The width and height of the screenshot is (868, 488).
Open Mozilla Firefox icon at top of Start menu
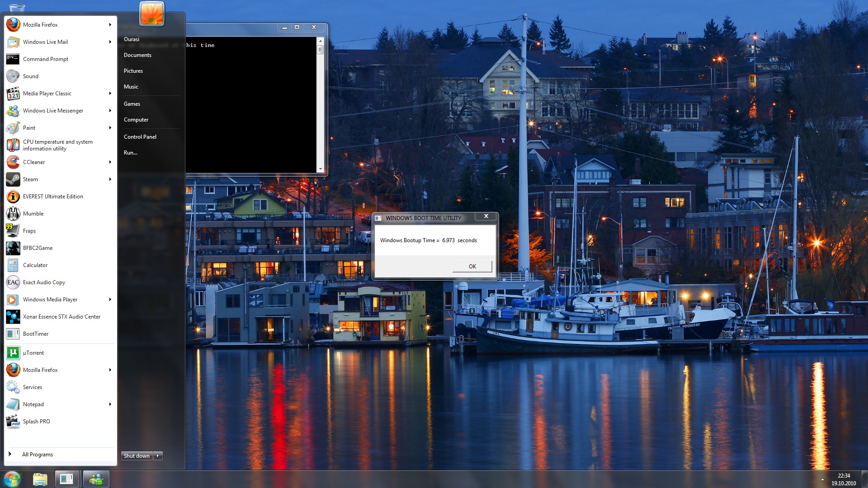pyautogui.click(x=13, y=25)
